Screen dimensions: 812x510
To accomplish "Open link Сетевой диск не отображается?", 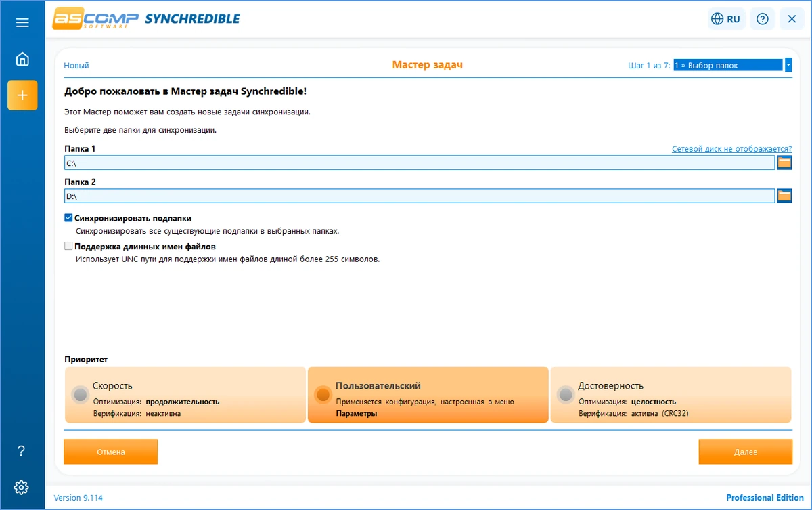I will [x=731, y=149].
